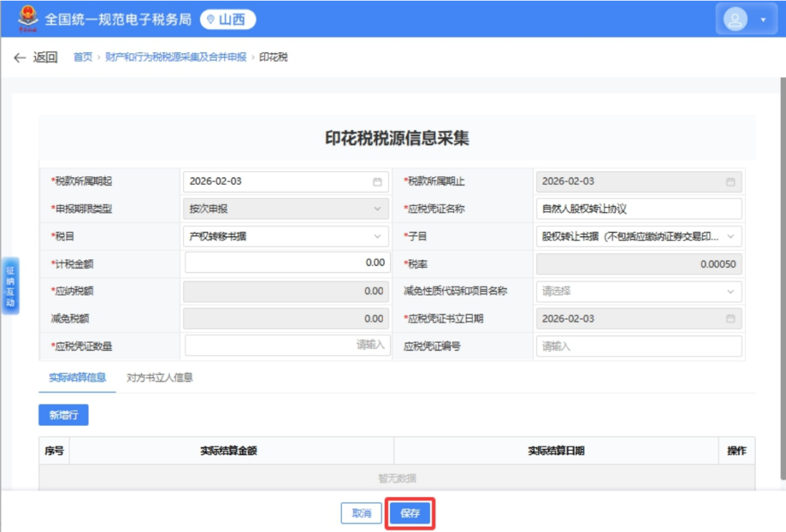Viewport: 786px width, 532px height.
Task: Click the 应纳税额 field
Action: (x=286, y=291)
